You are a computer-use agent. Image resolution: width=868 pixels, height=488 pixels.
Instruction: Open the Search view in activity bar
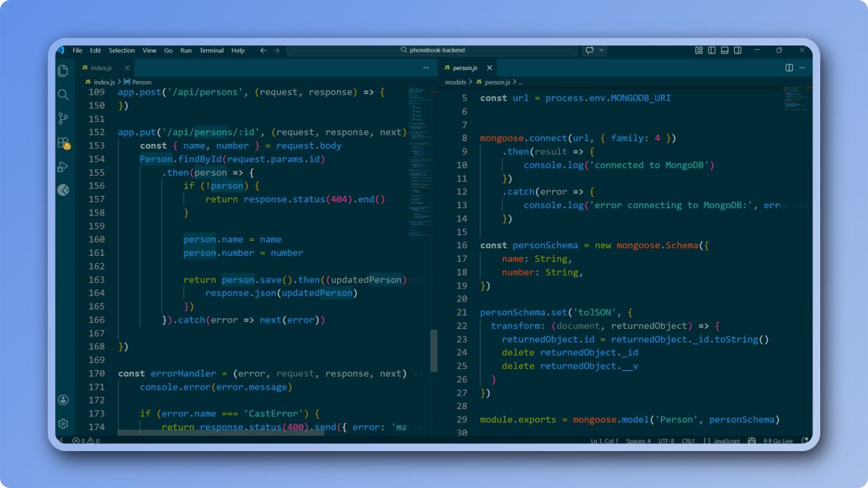click(x=63, y=95)
